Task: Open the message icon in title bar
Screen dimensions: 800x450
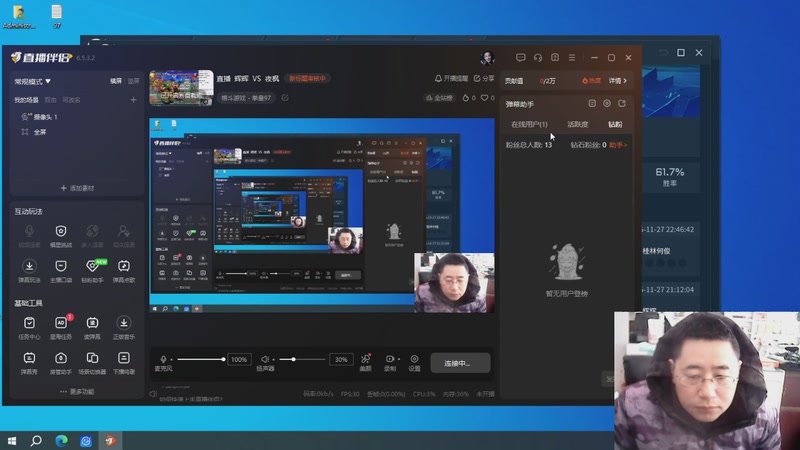Action: [520, 58]
